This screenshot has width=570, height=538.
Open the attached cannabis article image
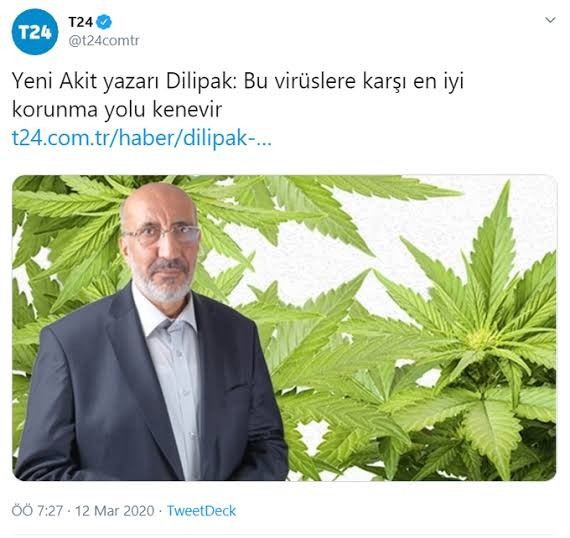[284, 328]
